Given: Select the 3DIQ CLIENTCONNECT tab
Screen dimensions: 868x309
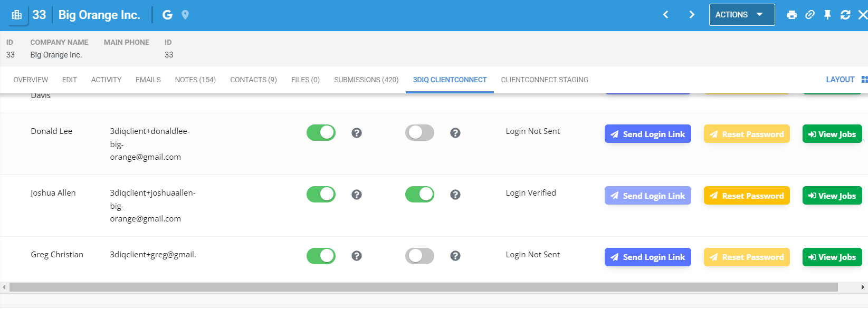Looking at the screenshot, I should 450,80.
